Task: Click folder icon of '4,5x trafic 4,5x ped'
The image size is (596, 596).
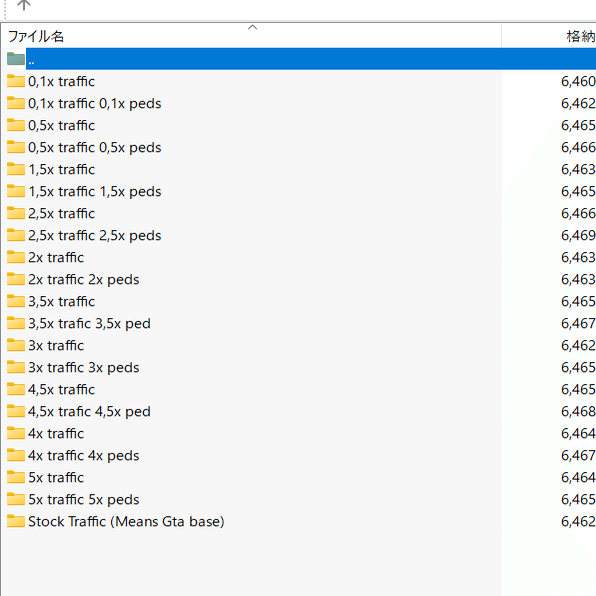Action: (x=16, y=411)
